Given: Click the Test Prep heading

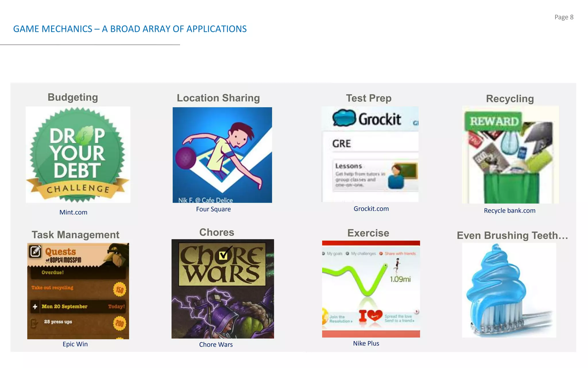Looking at the screenshot, I should coord(369,98).
